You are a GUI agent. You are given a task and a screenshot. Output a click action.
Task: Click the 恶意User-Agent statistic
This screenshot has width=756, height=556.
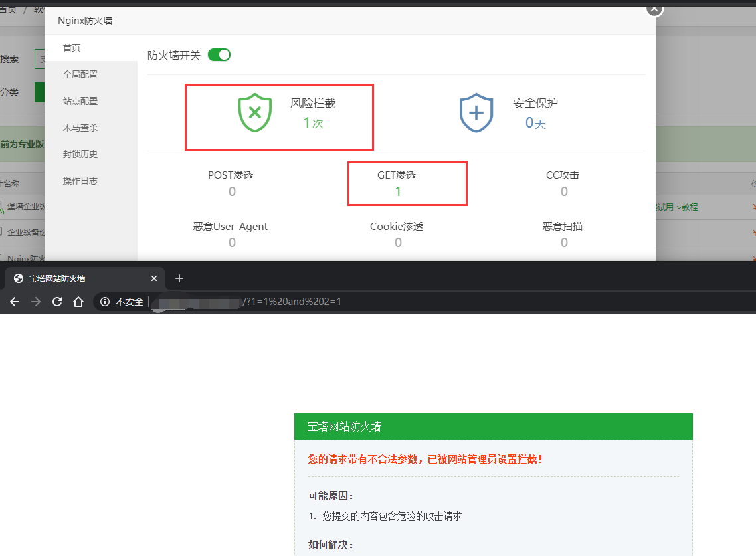(x=231, y=234)
